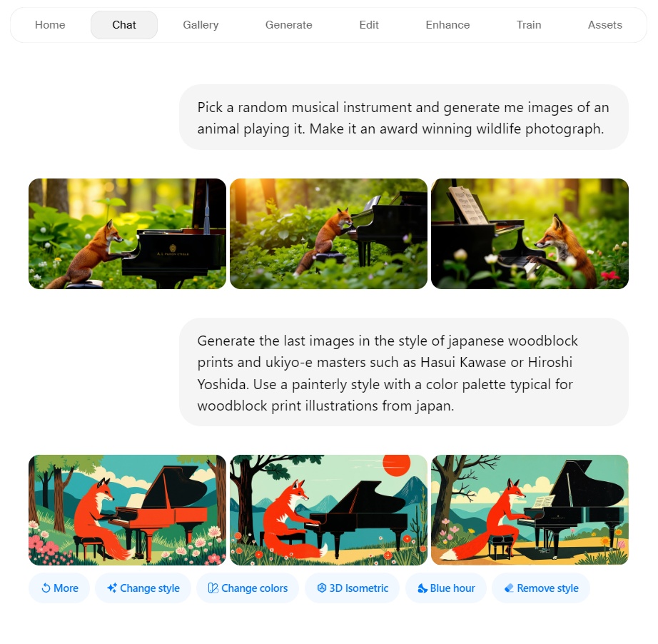The height and width of the screenshot is (644, 658).
Task: Open the Edit tab
Action: coord(369,25)
